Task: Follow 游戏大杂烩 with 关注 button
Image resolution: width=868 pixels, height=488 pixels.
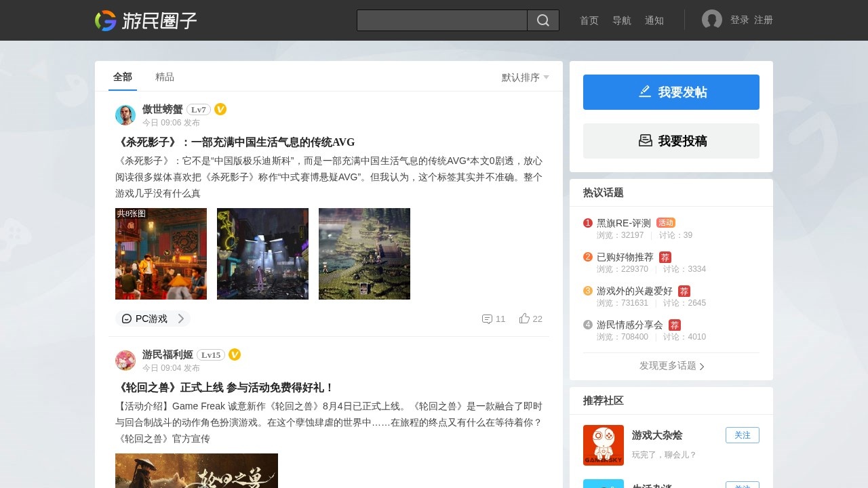Action: 743,435
